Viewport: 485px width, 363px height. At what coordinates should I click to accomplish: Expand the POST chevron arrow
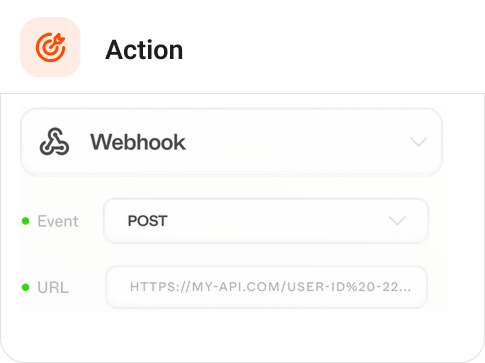click(x=397, y=221)
